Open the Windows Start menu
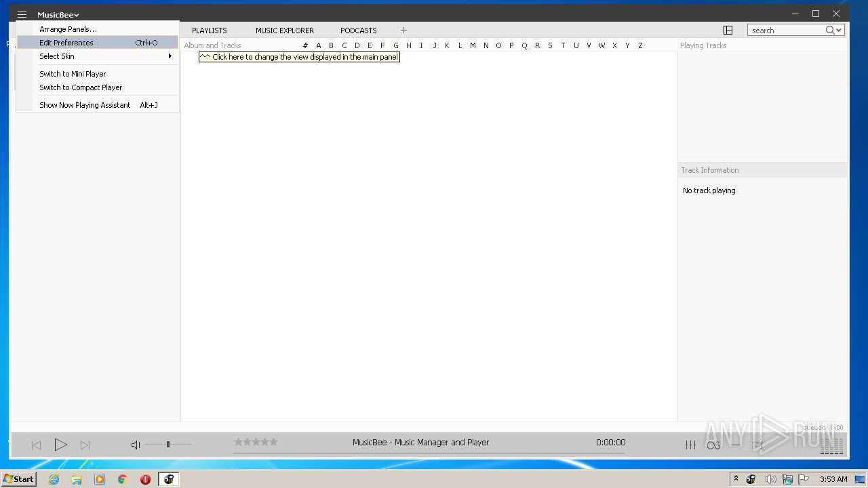 18,479
